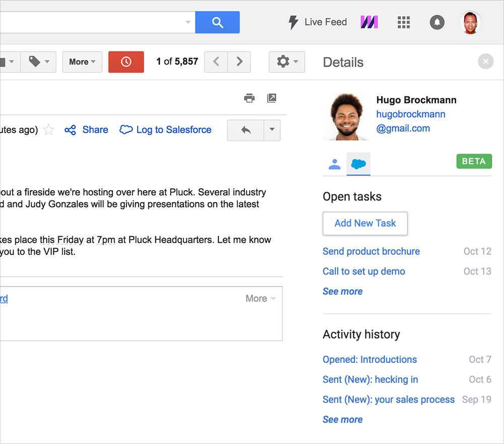Viewport: 504px width, 444px height.
Task: Open the Live Feed lightning icon
Action: coord(293,22)
